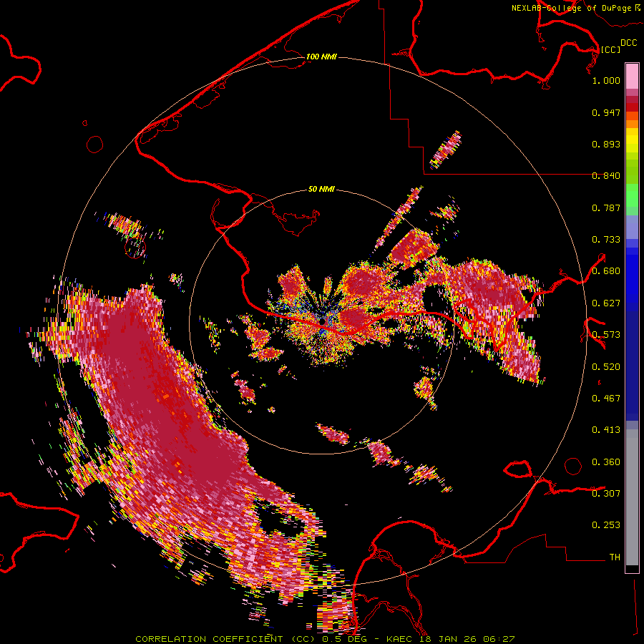This screenshot has width=644, height=644.
Task: Click the 0.413 value on the color scale
Action: click(x=606, y=430)
